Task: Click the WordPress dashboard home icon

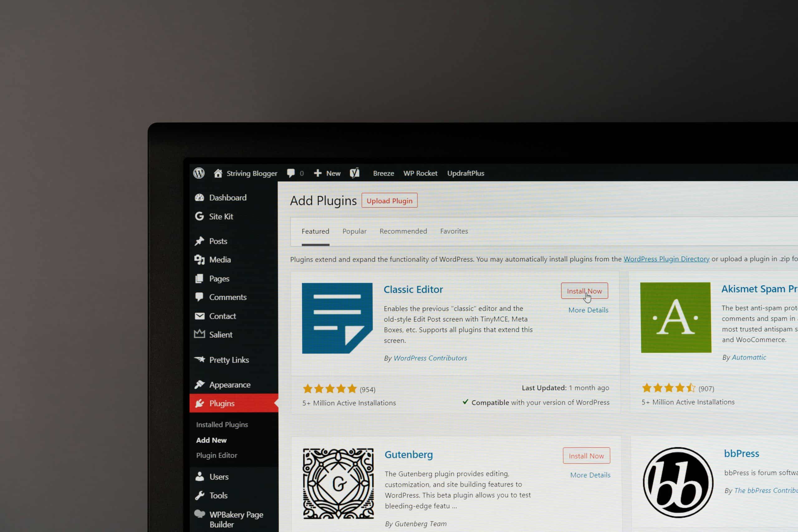Action: (218, 173)
